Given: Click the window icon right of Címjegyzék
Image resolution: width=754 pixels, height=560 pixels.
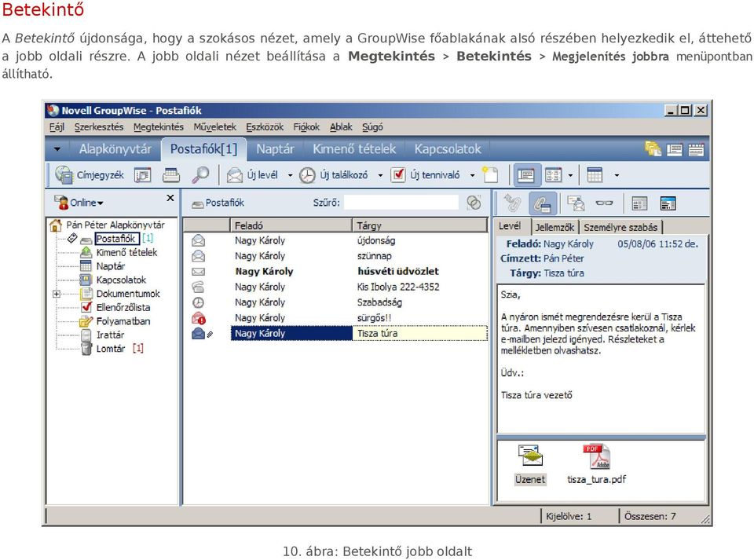Looking at the screenshot, I should (x=142, y=175).
